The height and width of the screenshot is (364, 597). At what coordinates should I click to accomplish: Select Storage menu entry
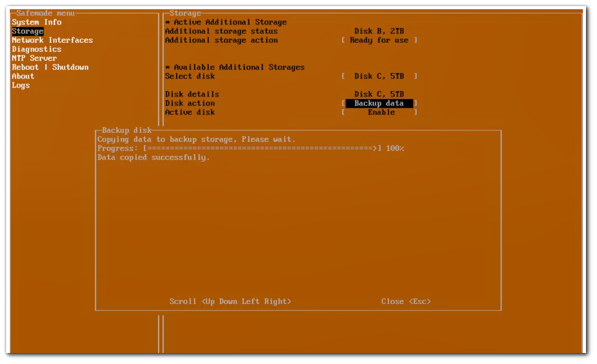pyautogui.click(x=28, y=31)
